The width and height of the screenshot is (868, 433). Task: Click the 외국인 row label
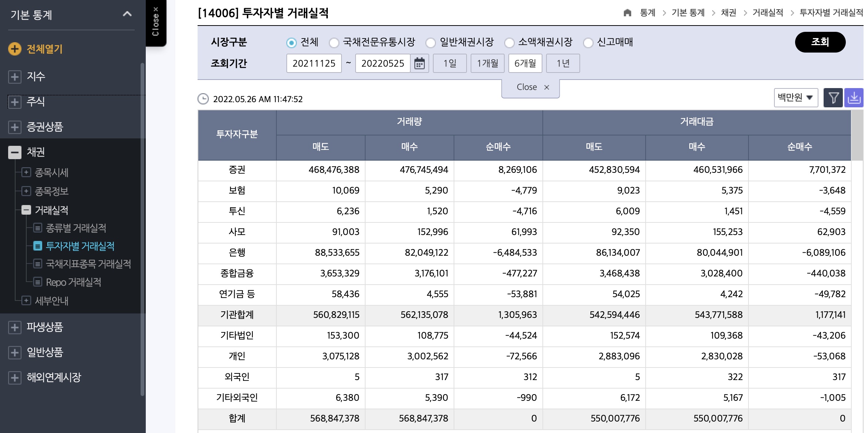pos(237,377)
